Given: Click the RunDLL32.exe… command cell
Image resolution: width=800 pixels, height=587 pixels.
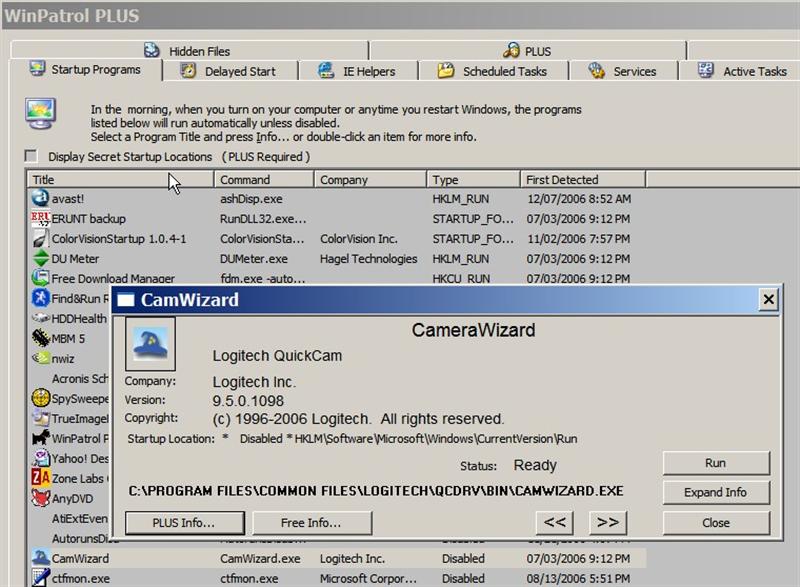Looking at the screenshot, I should point(263,219).
